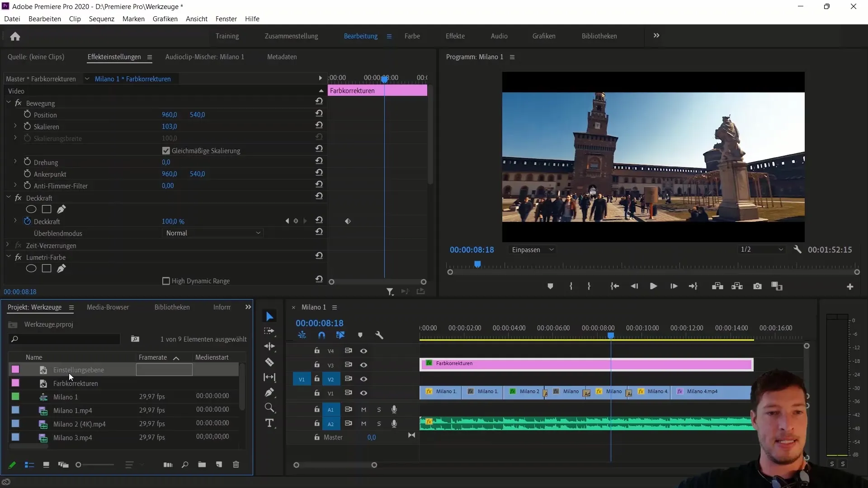Click Mark In bracket icon

tap(571, 286)
